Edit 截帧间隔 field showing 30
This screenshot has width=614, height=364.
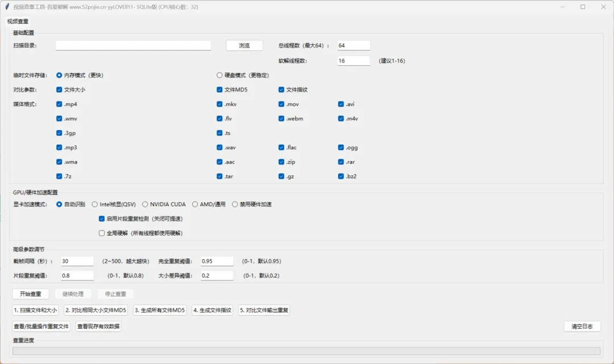pyautogui.click(x=77, y=261)
